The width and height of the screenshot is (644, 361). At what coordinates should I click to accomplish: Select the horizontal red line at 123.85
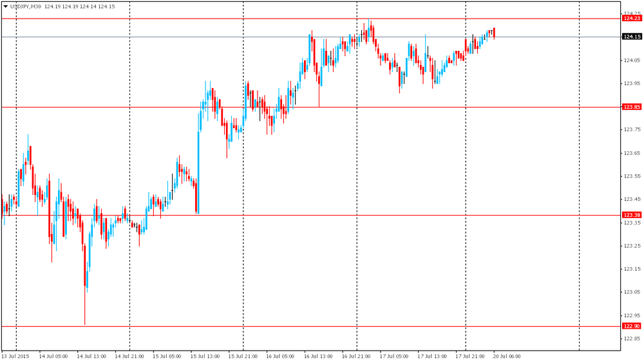(311, 107)
